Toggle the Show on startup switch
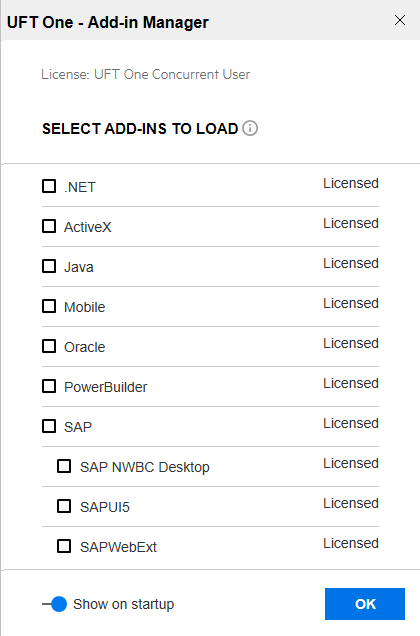This screenshot has width=420, height=636. point(54,604)
